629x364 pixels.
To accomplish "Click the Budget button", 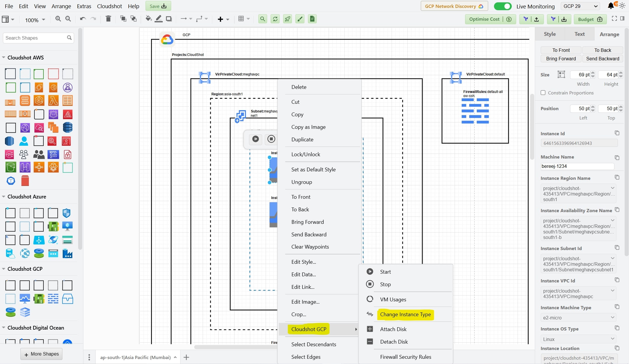I will tap(590, 19).
